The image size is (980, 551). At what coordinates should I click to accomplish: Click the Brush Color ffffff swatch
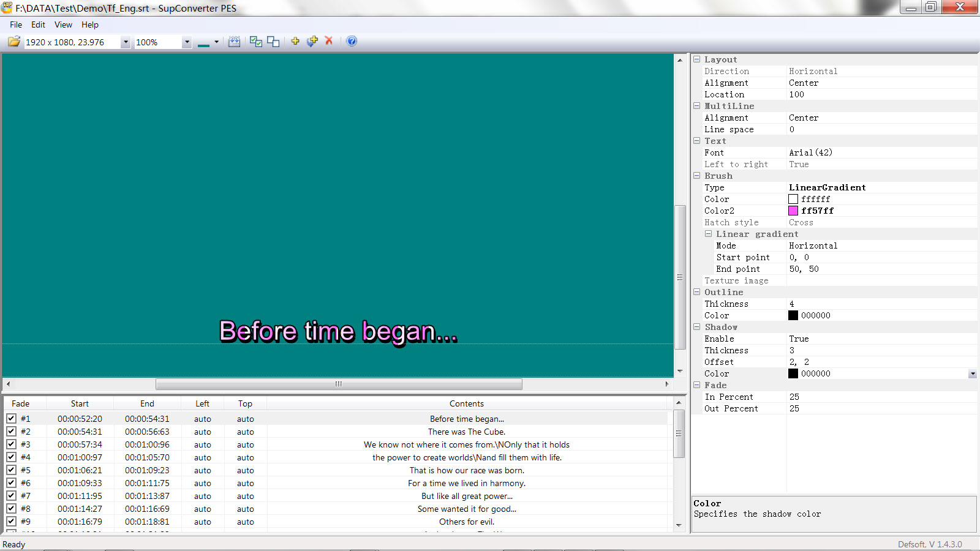click(793, 199)
